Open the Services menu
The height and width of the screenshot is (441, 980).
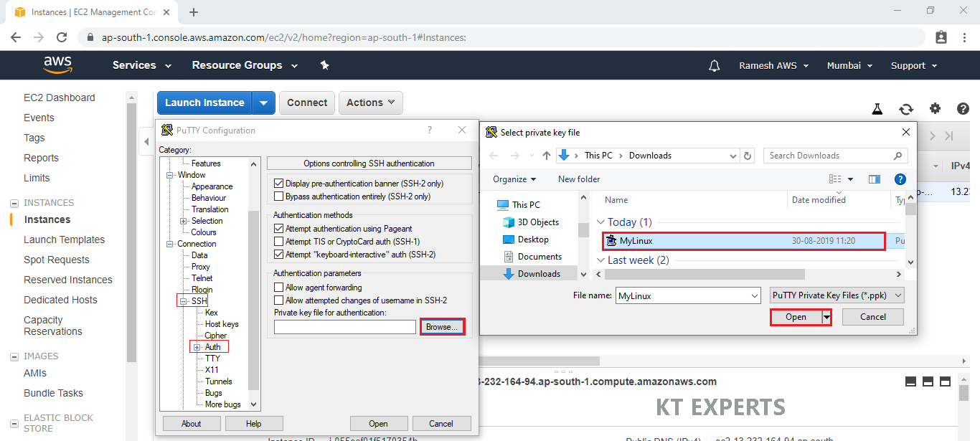pyautogui.click(x=142, y=65)
